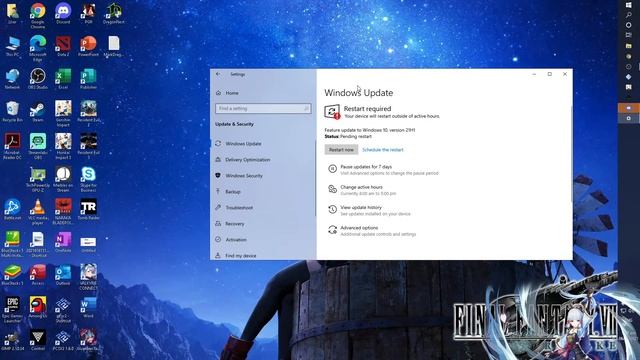640x360 pixels.
Task: Open This PC desktop icon
Action: click(12, 46)
